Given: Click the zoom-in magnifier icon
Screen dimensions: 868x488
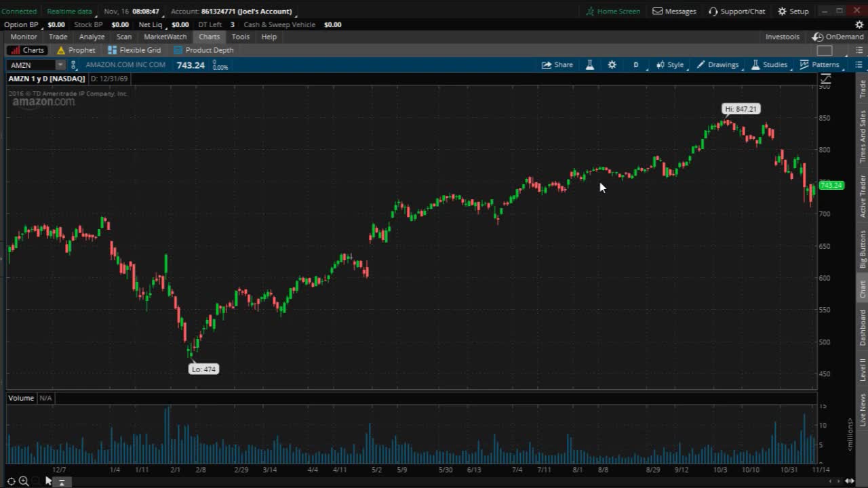Looking at the screenshot, I should (x=24, y=481).
